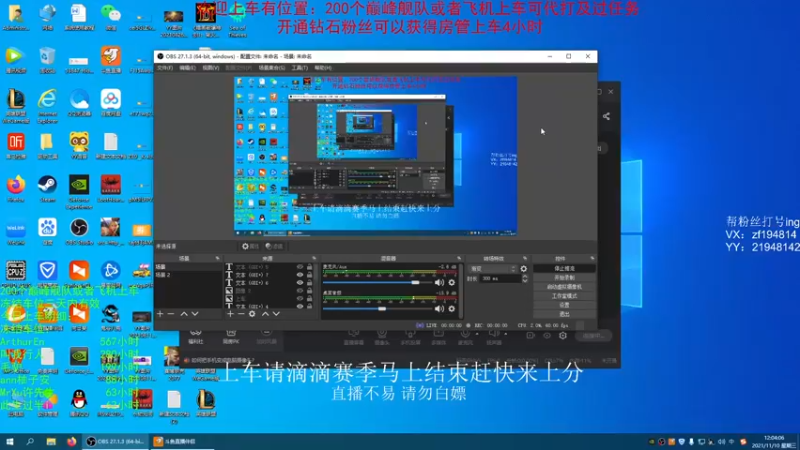Pop out the scenes dock panel
The height and width of the screenshot is (450, 800).
tap(217, 259)
